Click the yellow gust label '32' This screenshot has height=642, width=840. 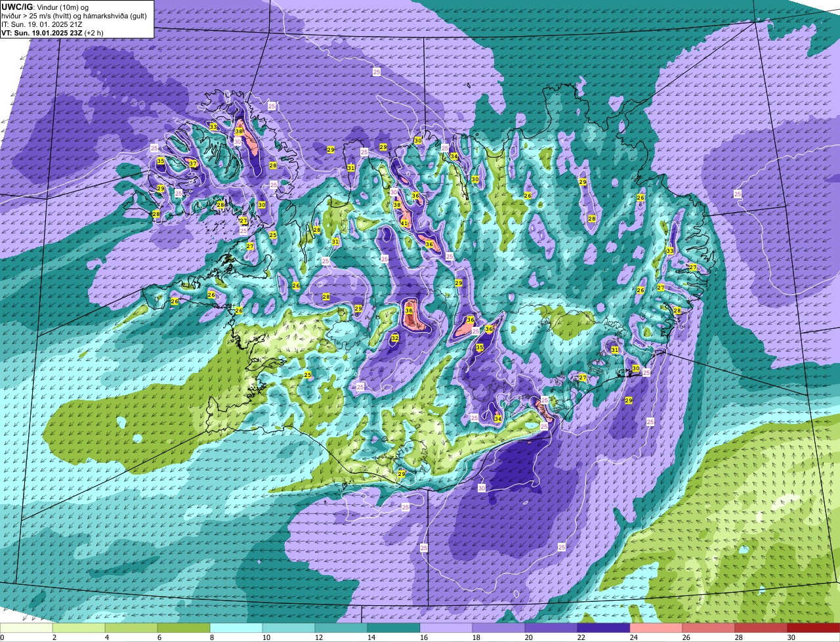[394, 338]
